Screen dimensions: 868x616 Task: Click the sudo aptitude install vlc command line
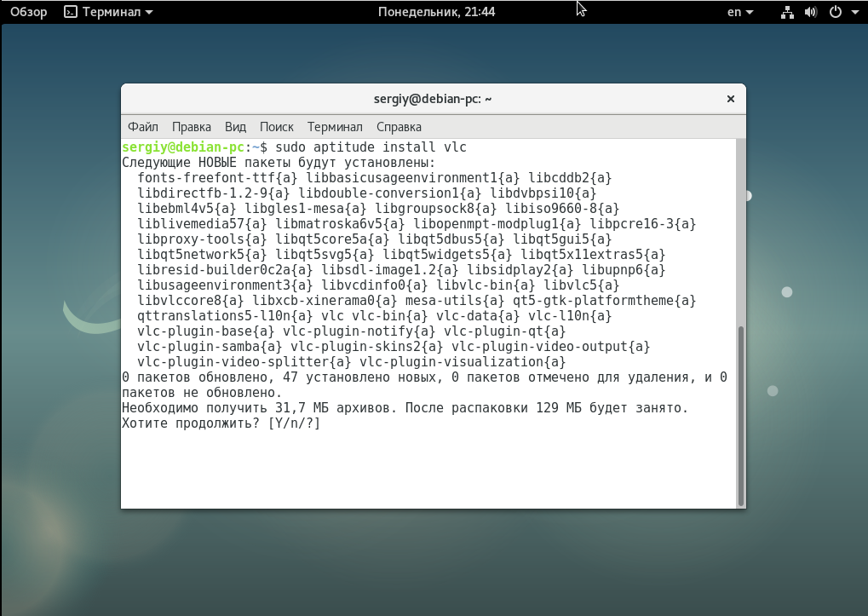[x=371, y=147]
